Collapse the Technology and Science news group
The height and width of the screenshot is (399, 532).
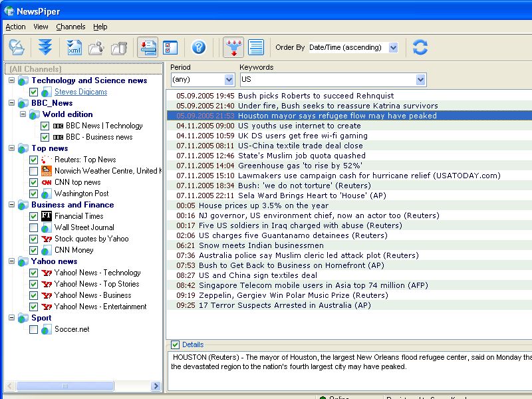11,80
